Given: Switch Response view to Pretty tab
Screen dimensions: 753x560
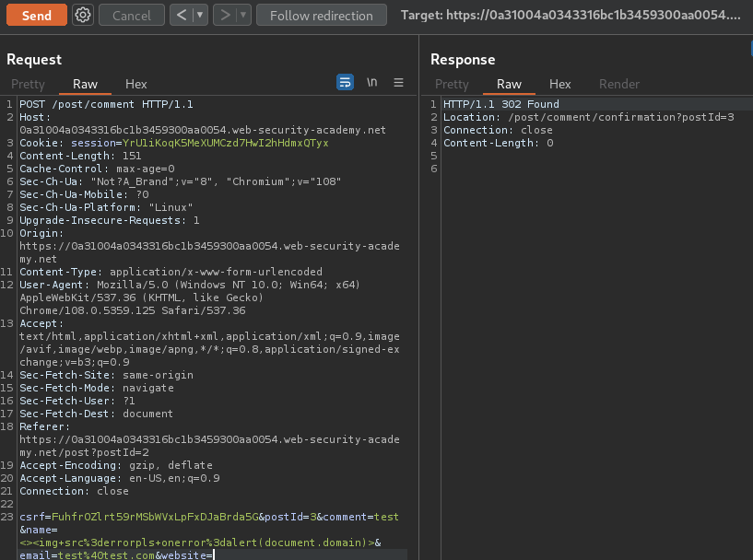Looking at the screenshot, I should click(452, 84).
